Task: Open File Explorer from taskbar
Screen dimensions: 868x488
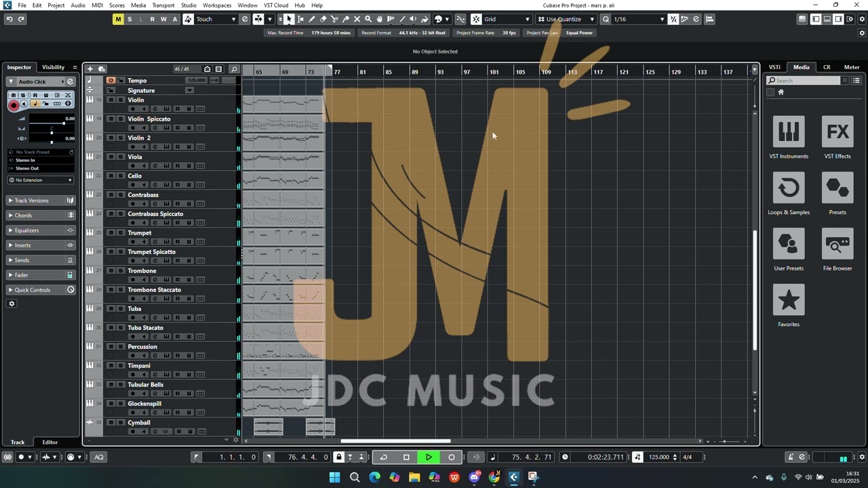Action: (x=414, y=477)
